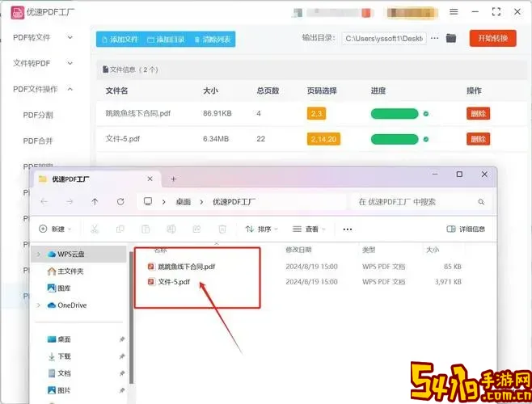The width and height of the screenshot is (532, 404).
Task: Refresh the Explorer folder view
Action: (x=120, y=202)
